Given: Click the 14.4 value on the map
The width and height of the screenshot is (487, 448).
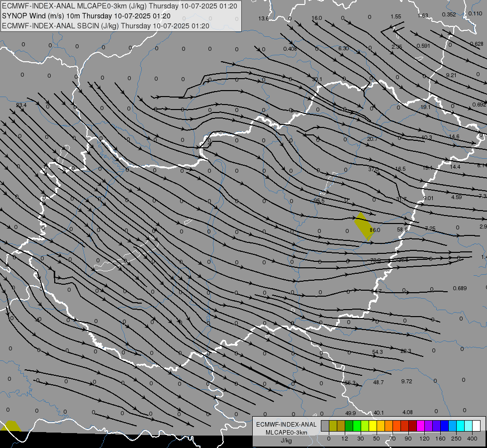Looking at the screenshot, I should (x=455, y=167).
